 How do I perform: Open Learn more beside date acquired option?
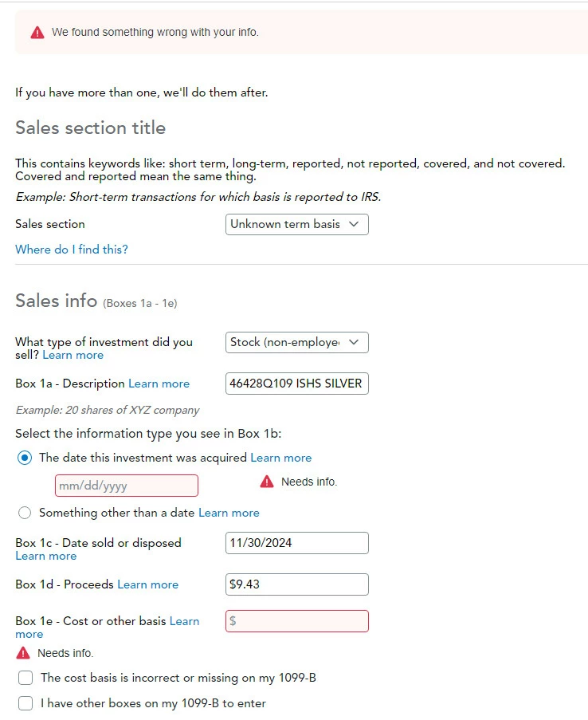[281, 458]
